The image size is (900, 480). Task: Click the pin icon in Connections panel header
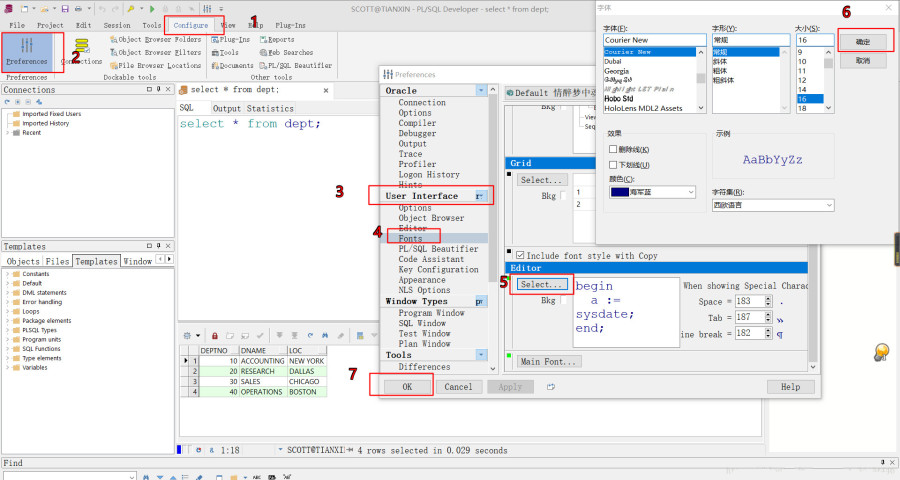(x=158, y=90)
